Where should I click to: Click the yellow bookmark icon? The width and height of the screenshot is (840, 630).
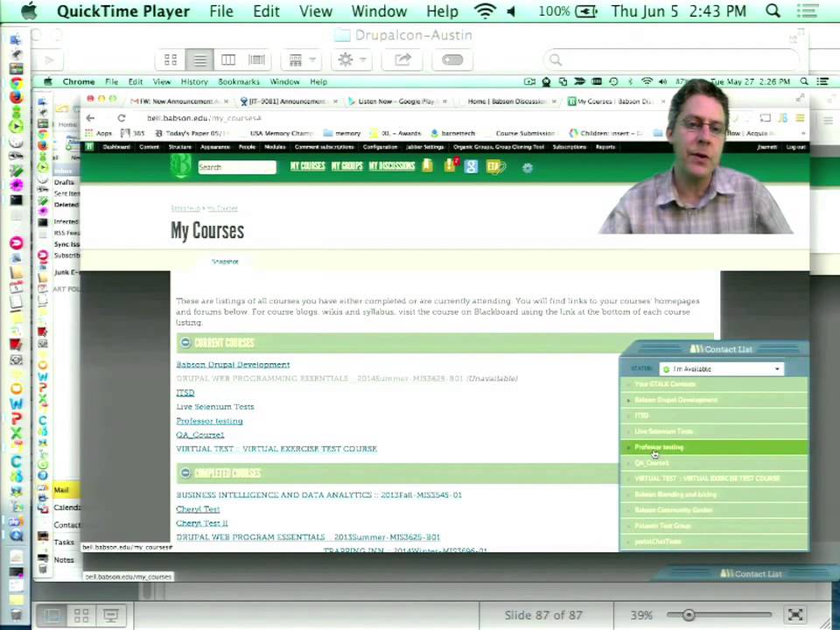(428, 166)
